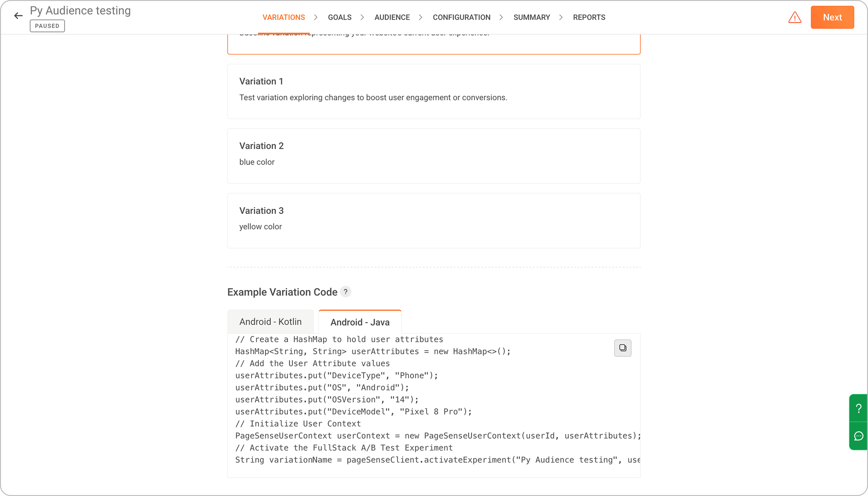Click the PageSenseUserContext userContext code line
Screen dimensions: 868x496
[x=438, y=436]
